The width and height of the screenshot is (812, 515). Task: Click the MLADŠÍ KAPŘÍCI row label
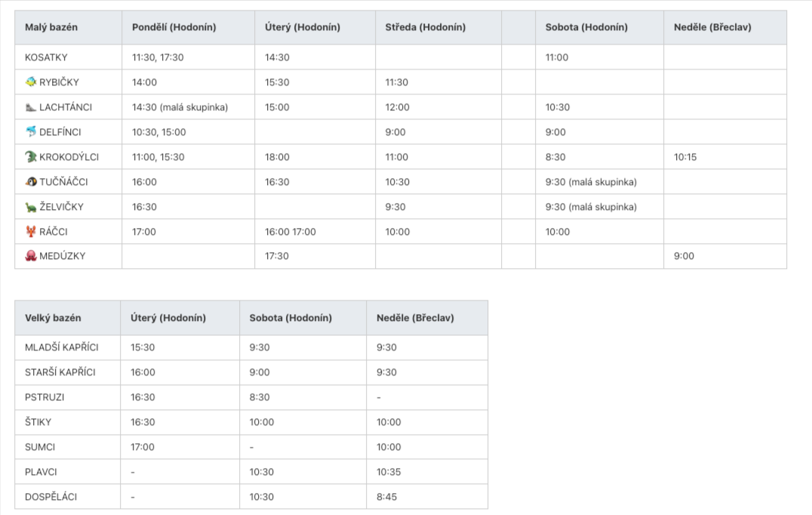(x=62, y=347)
